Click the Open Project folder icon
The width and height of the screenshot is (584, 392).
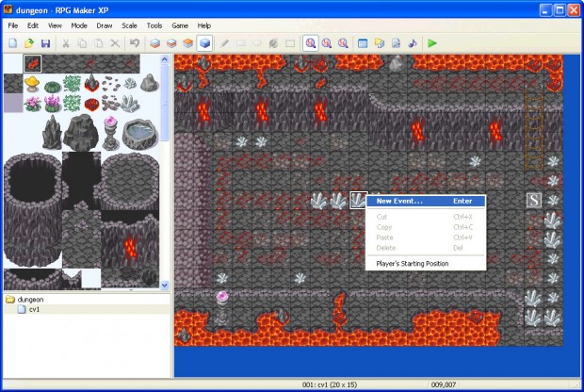click(29, 43)
